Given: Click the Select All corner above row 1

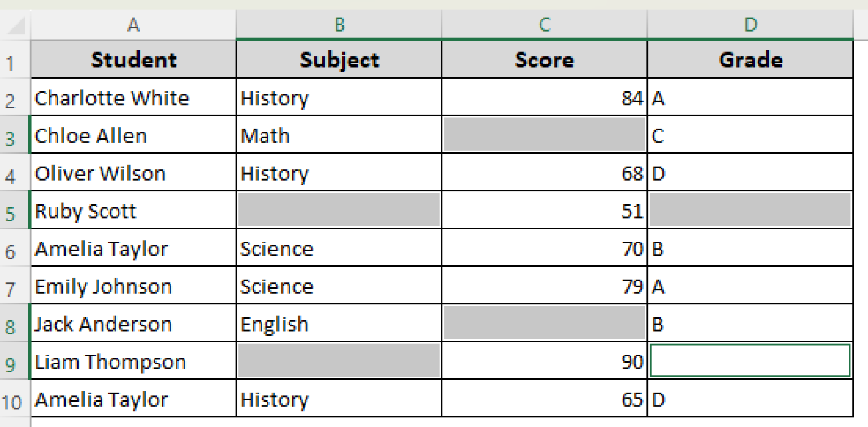Looking at the screenshot, I should point(14,24).
